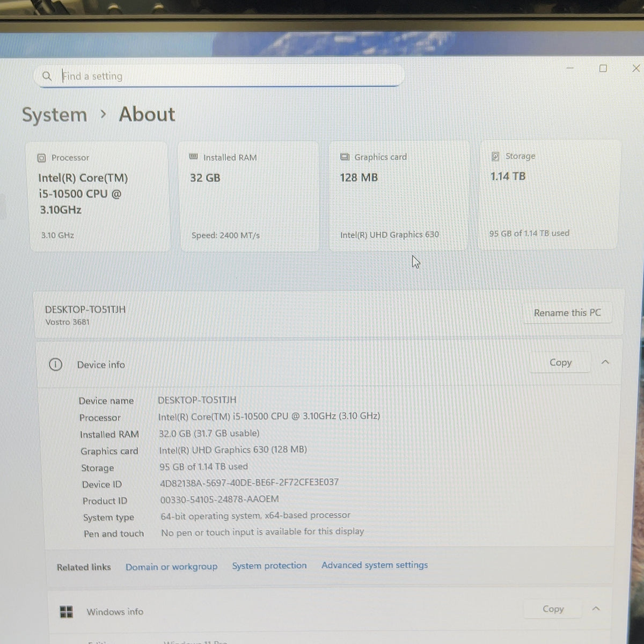This screenshot has height=644, width=644.
Task: Focus the Find a setting field
Action: coord(219,76)
